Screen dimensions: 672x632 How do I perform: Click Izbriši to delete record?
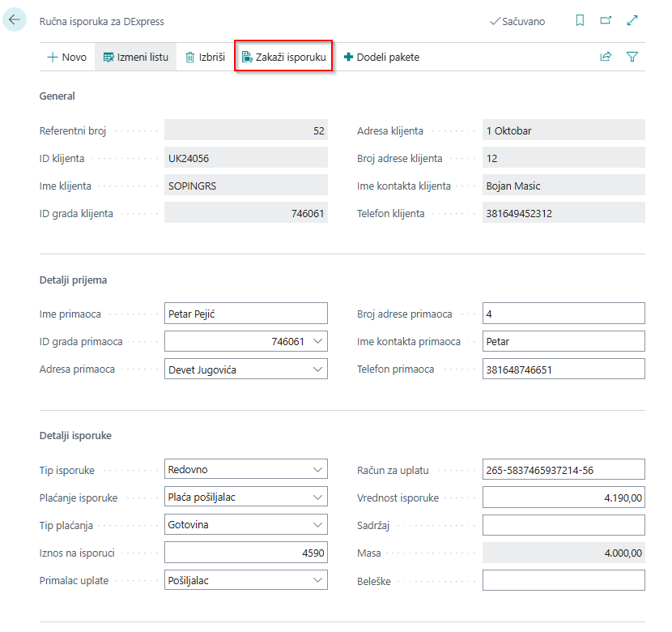(205, 58)
